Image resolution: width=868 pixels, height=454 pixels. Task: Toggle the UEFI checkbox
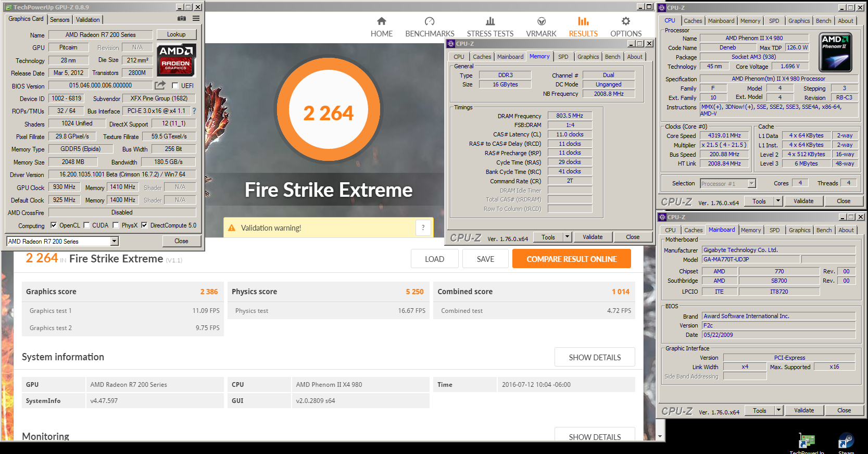coord(175,85)
